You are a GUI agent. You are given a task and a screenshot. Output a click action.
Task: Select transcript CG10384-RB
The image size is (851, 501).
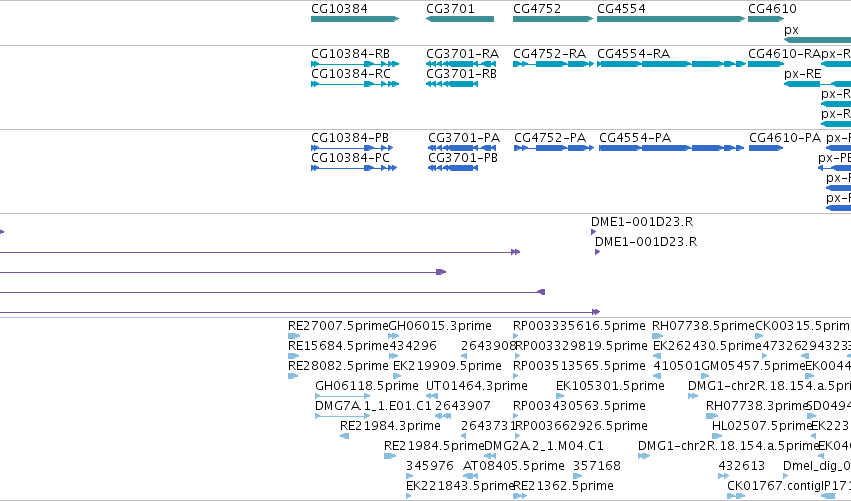350,54
